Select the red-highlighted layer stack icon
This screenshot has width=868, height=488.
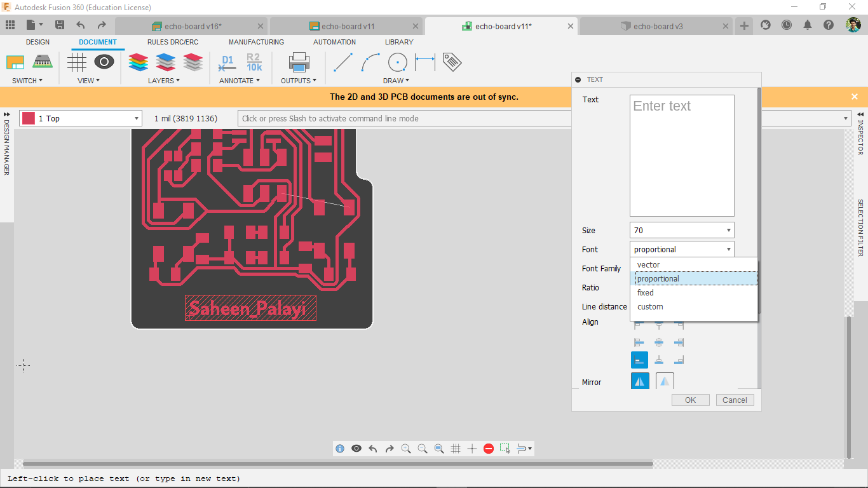click(193, 62)
